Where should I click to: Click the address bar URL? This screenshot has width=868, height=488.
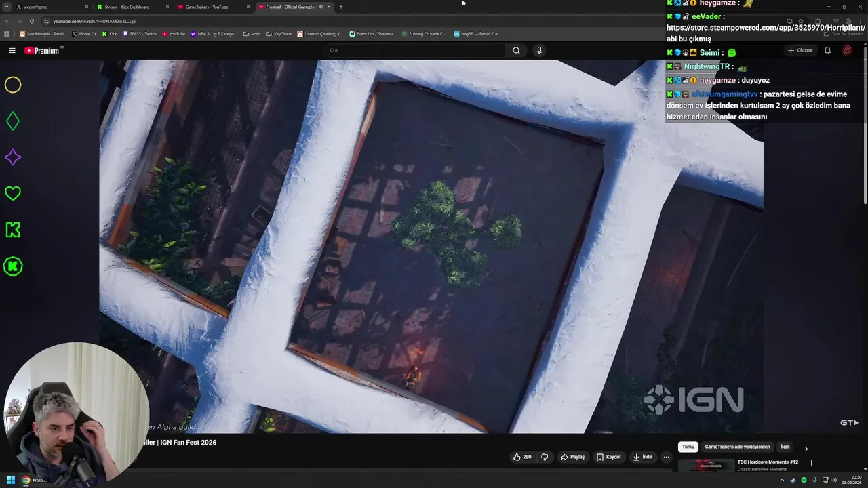(94, 21)
